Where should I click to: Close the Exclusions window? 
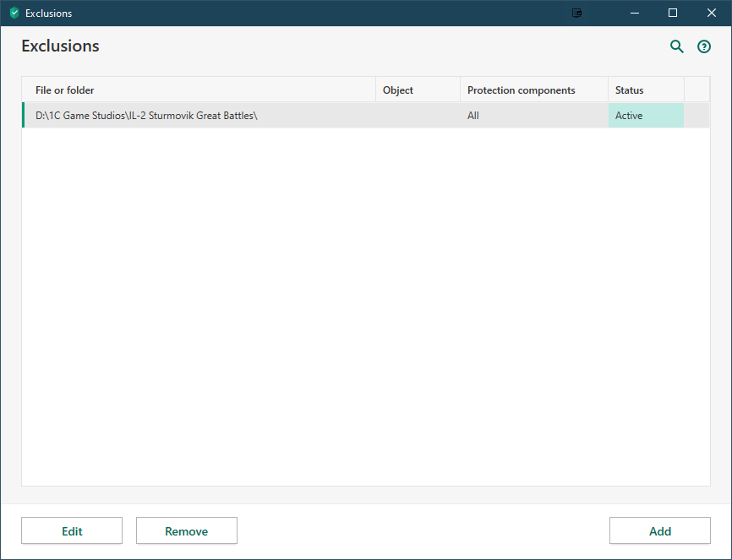712,13
